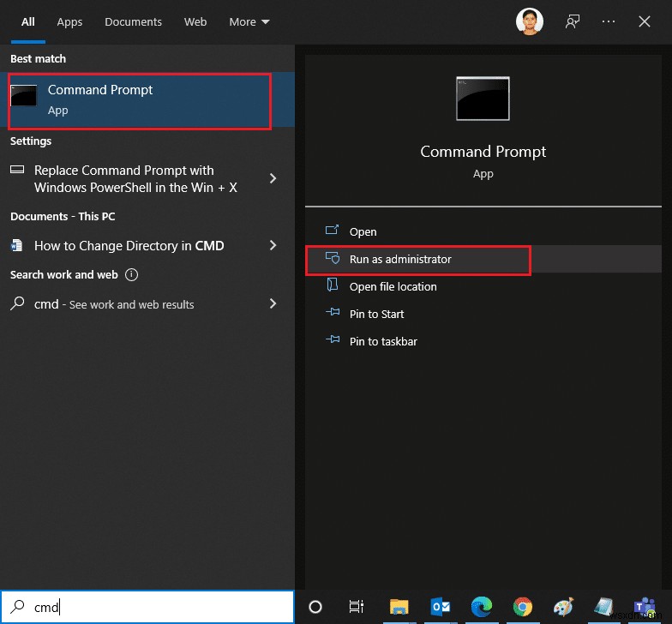Click the Task View taskbar icon
672x624 pixels.
pyautogui.click(x=357, y=607)
